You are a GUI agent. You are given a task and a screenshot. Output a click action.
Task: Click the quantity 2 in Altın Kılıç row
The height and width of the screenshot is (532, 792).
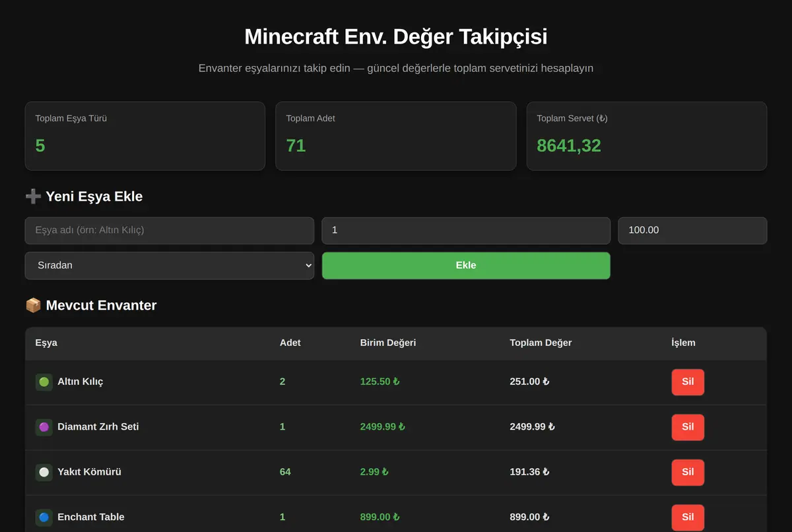[282, 382]
